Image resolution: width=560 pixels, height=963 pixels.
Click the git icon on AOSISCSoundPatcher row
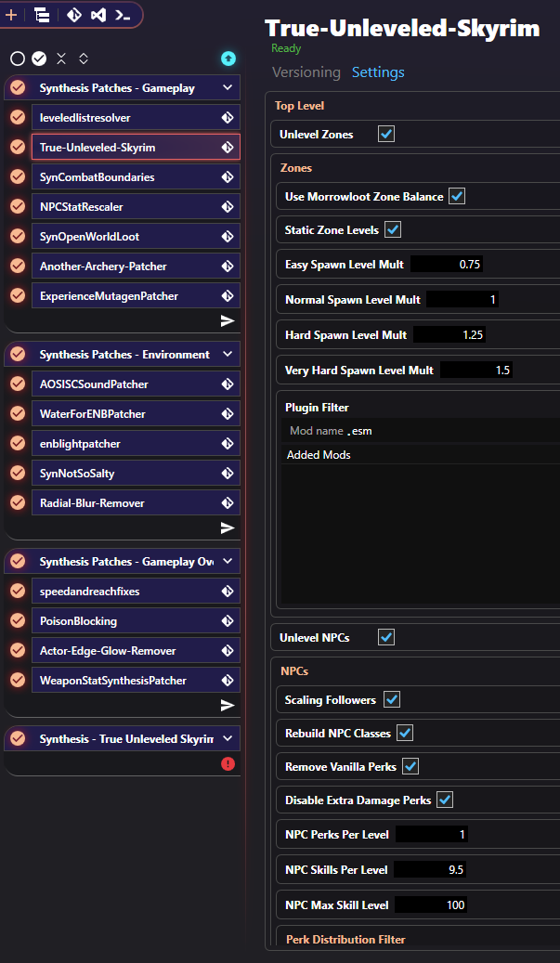(228, 384)
